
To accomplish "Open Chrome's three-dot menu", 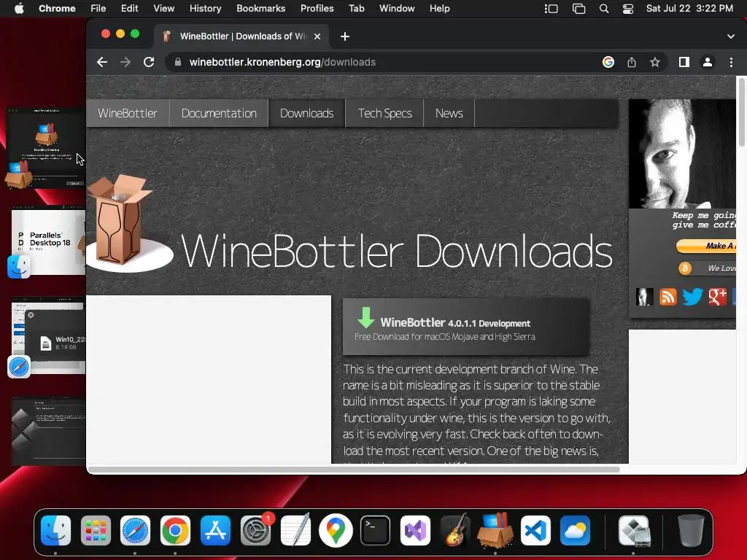I will [731, 63].
